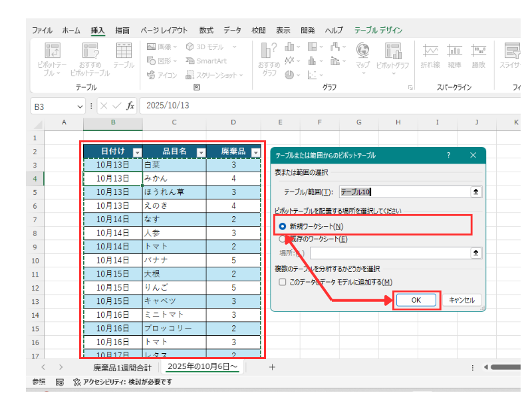Image resolution: width=532 pixels, height=399 pixels.
Task: Expand the Name Box dropdown arrow
Action: tap(80, 106)
